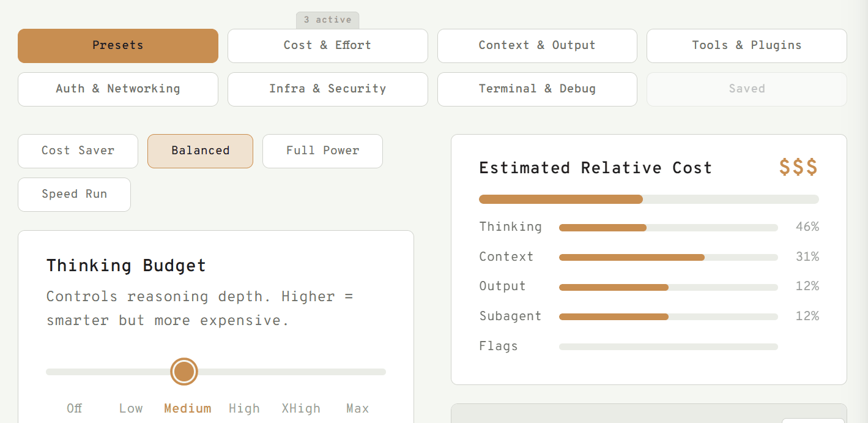
Task: Switch to the Terminal & Debug tab
Action: tap(537, 89)
